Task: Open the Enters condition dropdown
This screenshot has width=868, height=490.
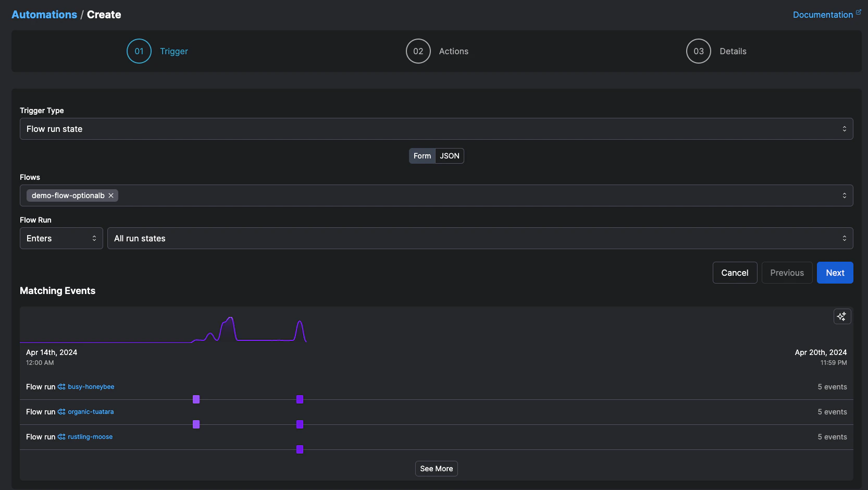Action: click(60, 238)
